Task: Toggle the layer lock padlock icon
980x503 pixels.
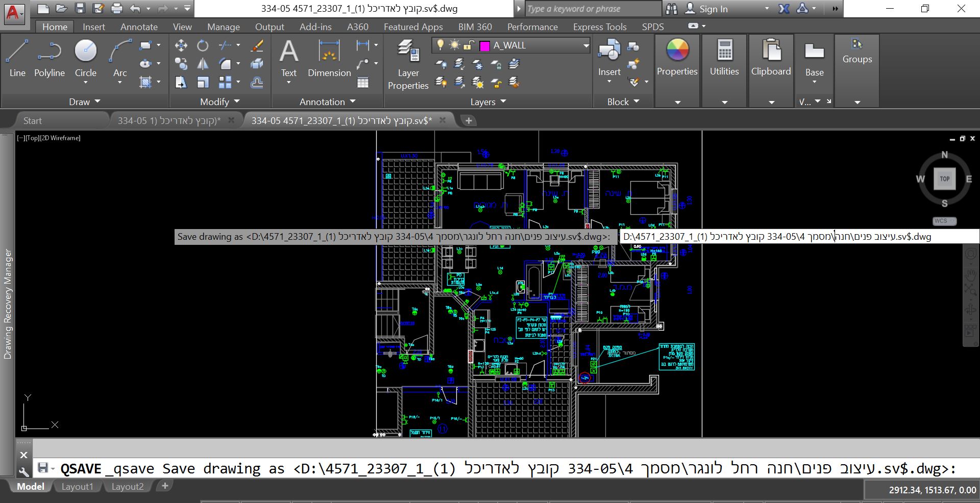Action: [x=469, y=45]
